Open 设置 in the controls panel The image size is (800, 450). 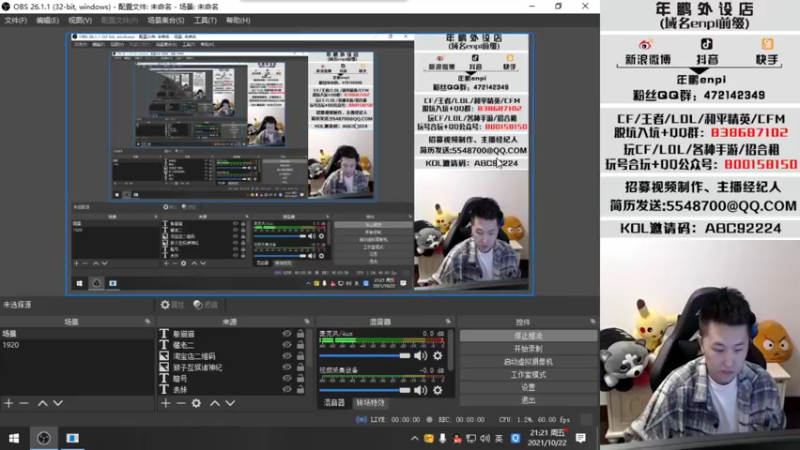[528, 387]
